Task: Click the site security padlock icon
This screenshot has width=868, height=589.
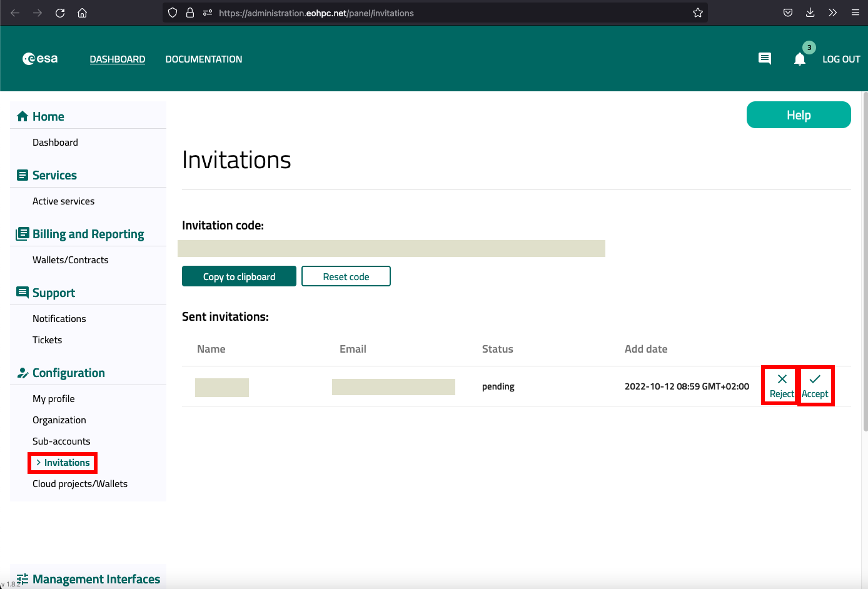Action: click(190, 13)
